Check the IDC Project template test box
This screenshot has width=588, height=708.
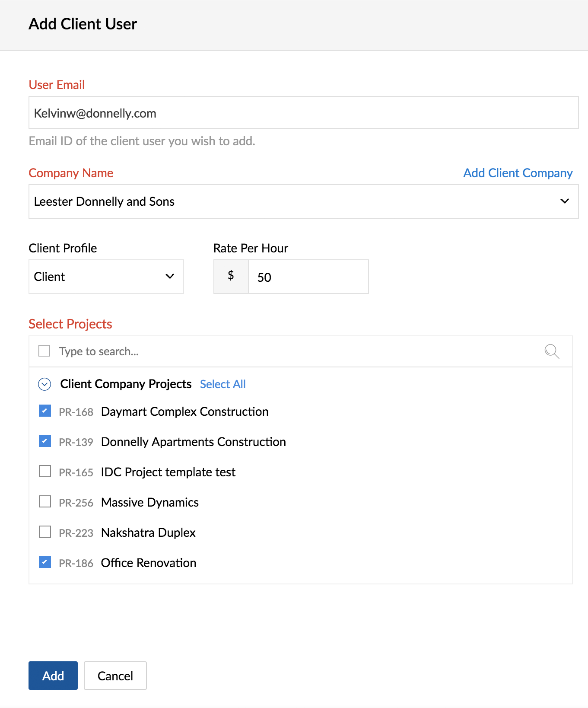(x=45, y=471)
